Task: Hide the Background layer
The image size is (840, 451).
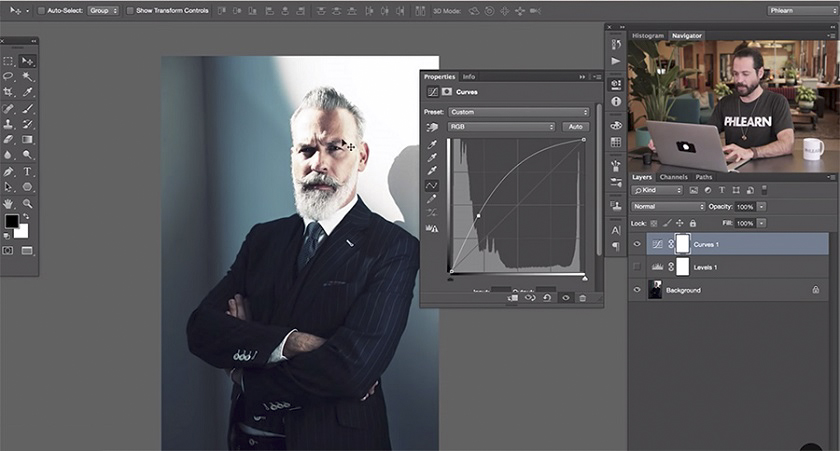Action: coord(637,290)
